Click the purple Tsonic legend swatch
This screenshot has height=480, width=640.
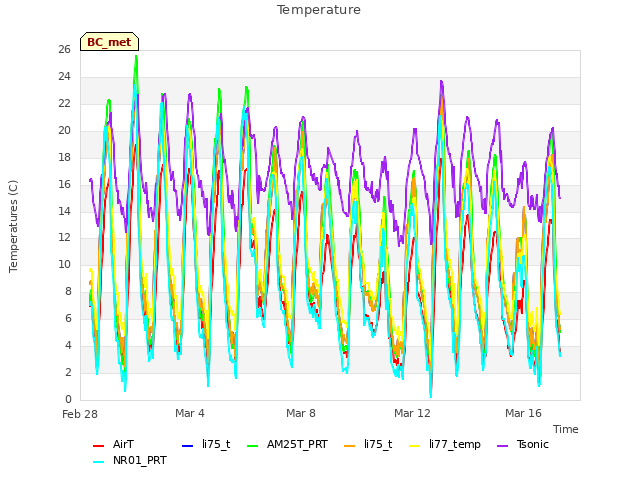click(x=502, y=446)
